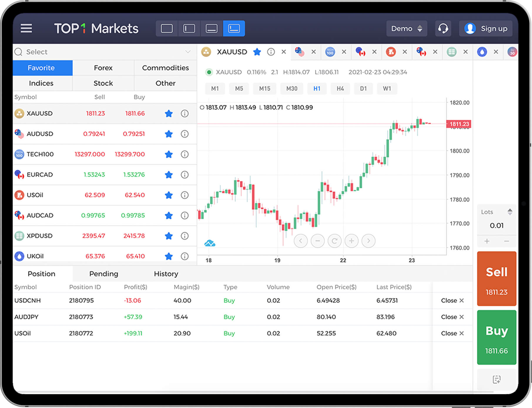Image resolution: width=532 pixels, height=408 pixels.
Task: Open the History tab
Action: pos(166,274)
